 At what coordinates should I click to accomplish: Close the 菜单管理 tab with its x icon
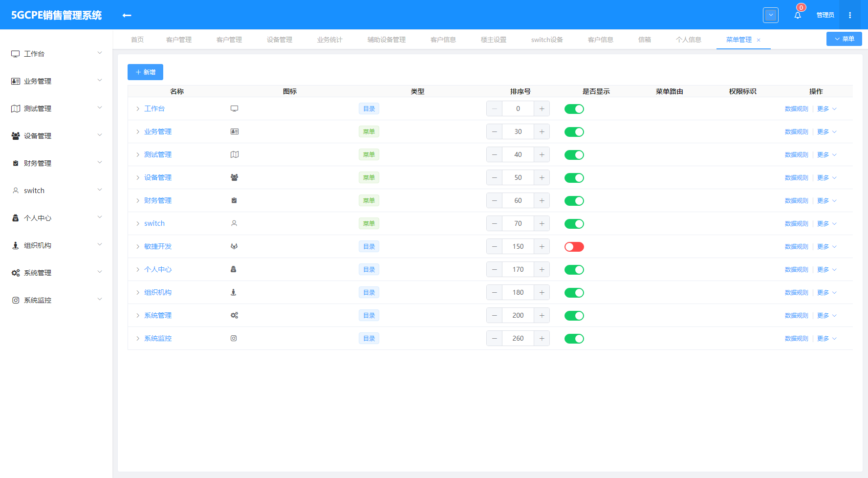759,40
